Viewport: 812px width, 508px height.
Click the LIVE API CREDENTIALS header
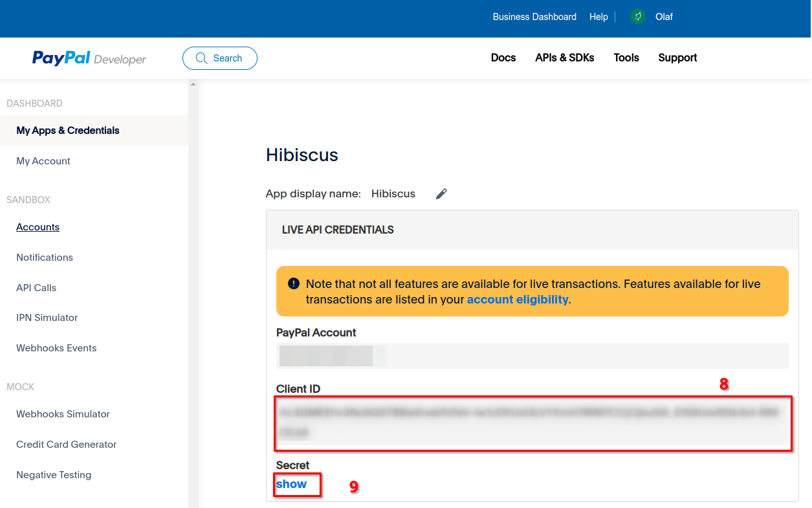pyautogui.click(x=338, y=230)
